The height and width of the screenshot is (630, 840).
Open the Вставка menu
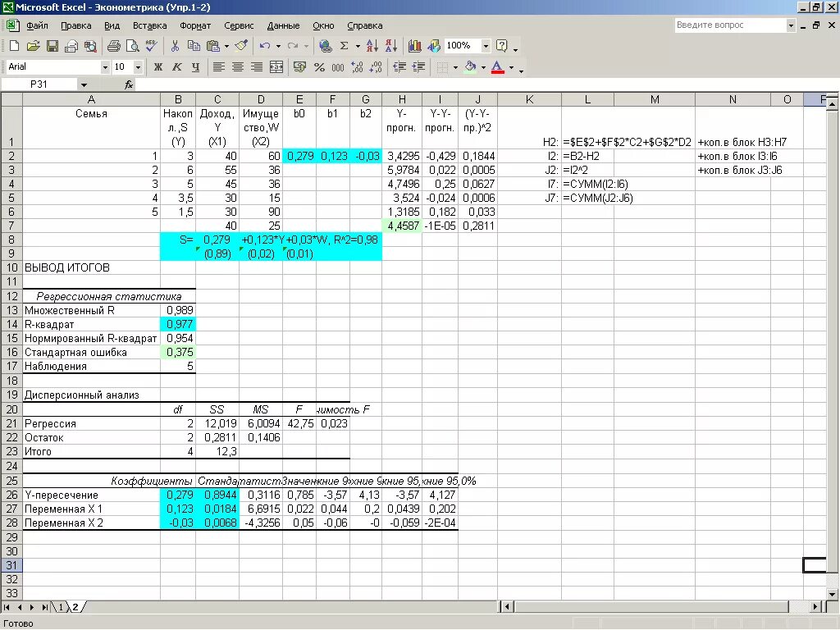click(x=150, y=25)
